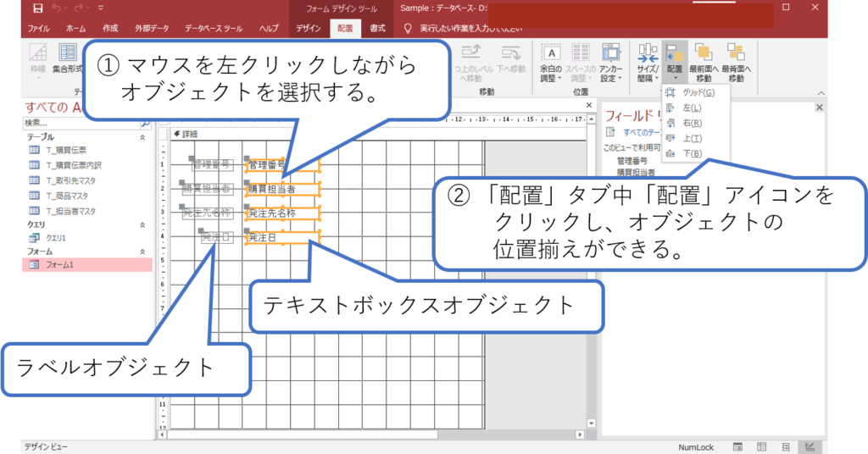The height and width of the screenshot is (454, 868).
Task: Select the T_担当者マスタ table
Action: [87, 211]
